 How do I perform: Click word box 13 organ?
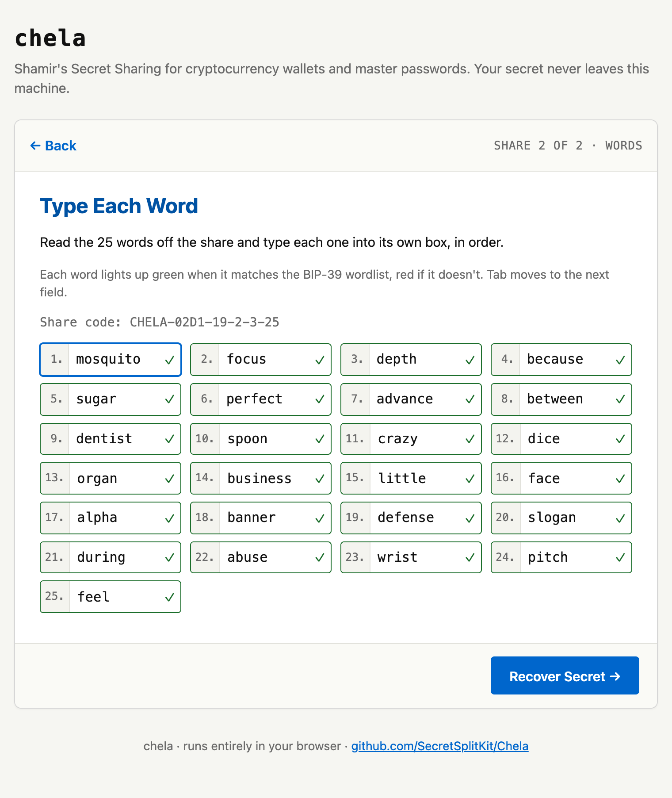[x=111, y=478]
